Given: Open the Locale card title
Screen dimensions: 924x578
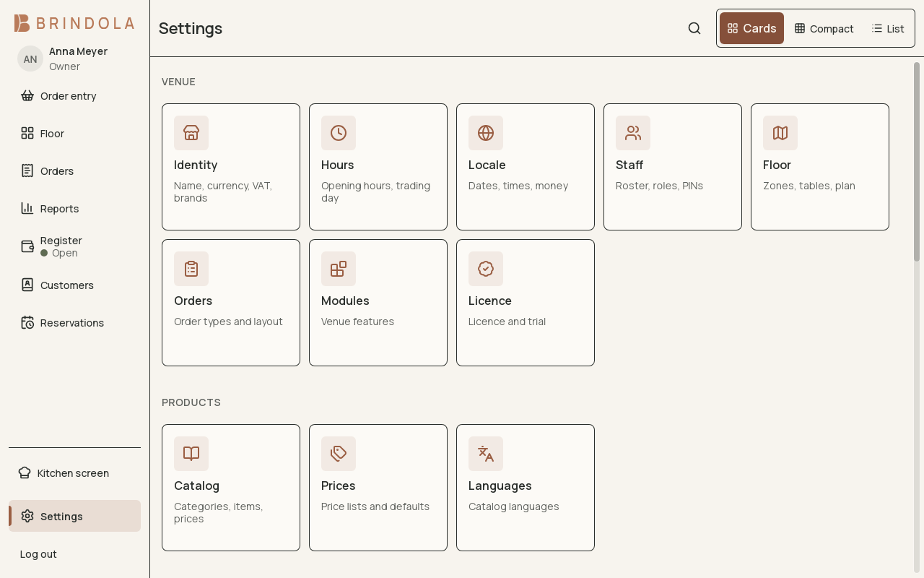Looking at the screenshot, I should click(x=487, y=165).
